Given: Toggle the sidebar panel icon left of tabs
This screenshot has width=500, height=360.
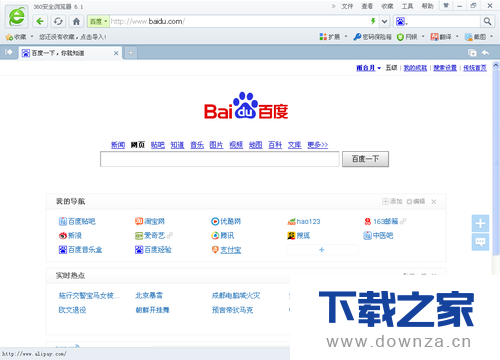Looking at the screenshot, I should click(x=9, y=52).
